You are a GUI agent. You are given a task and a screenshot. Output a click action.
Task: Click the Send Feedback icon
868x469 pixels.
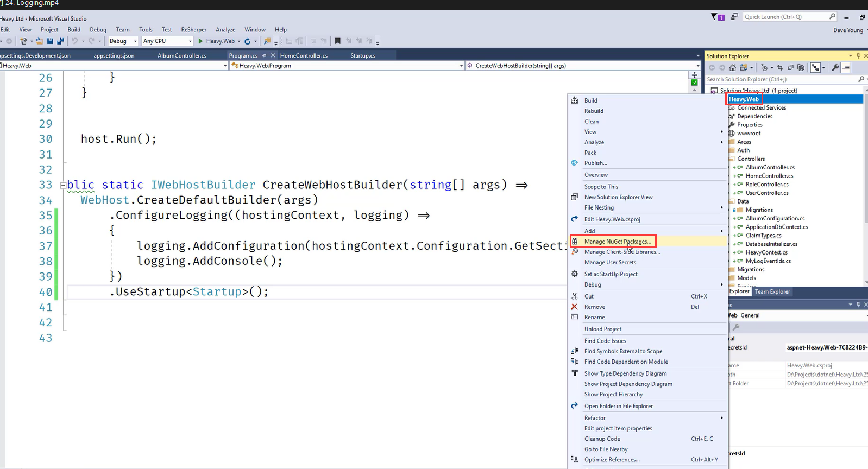pos(734,17)
